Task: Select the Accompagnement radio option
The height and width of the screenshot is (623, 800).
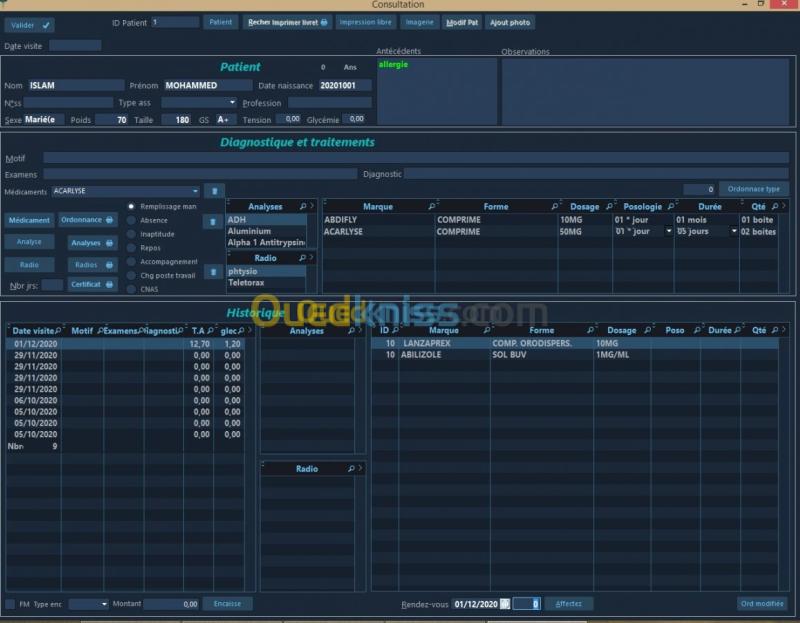Action: pyautogui.click(x=131, y=262)
